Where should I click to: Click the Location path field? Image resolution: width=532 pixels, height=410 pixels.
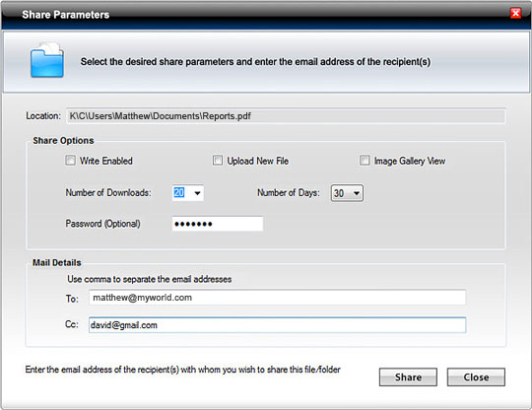[x=286, y=116]
